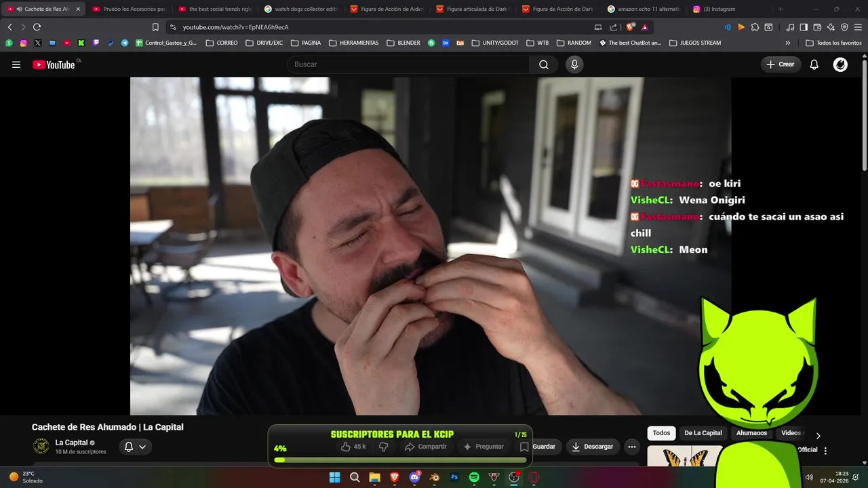Open the YouTube hamburger guide menu
This screenshot has height=488, width=868.
point(16,64)
